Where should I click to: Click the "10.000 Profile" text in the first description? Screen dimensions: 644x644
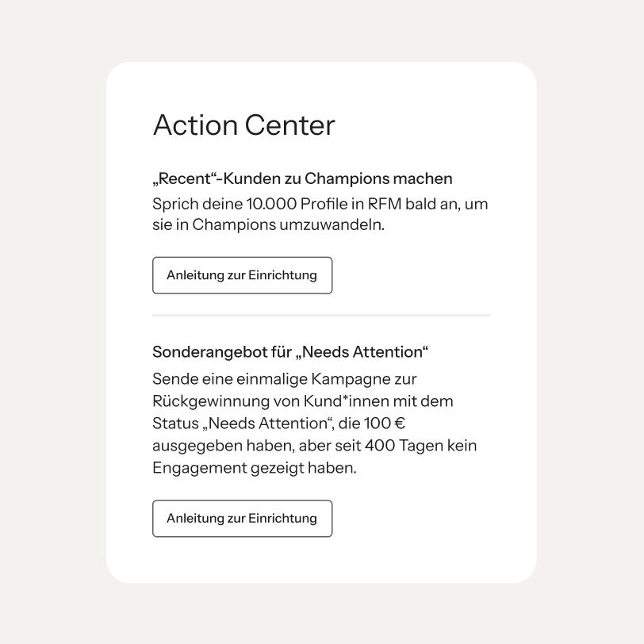(297, 204)
